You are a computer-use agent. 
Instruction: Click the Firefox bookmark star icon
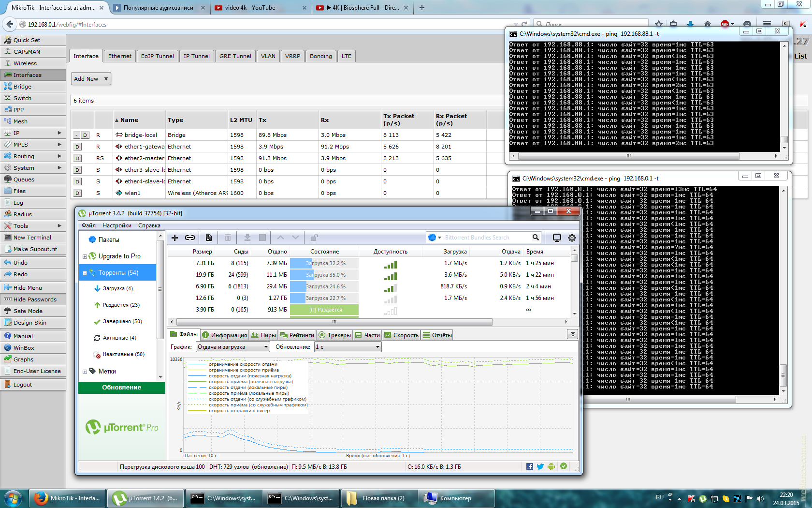point(659,24)
